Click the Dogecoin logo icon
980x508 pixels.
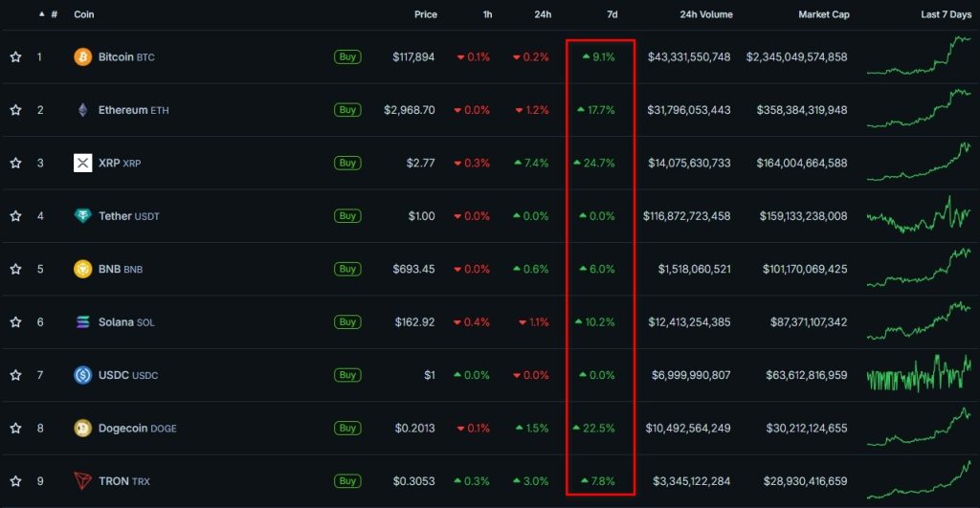point(83,428)
